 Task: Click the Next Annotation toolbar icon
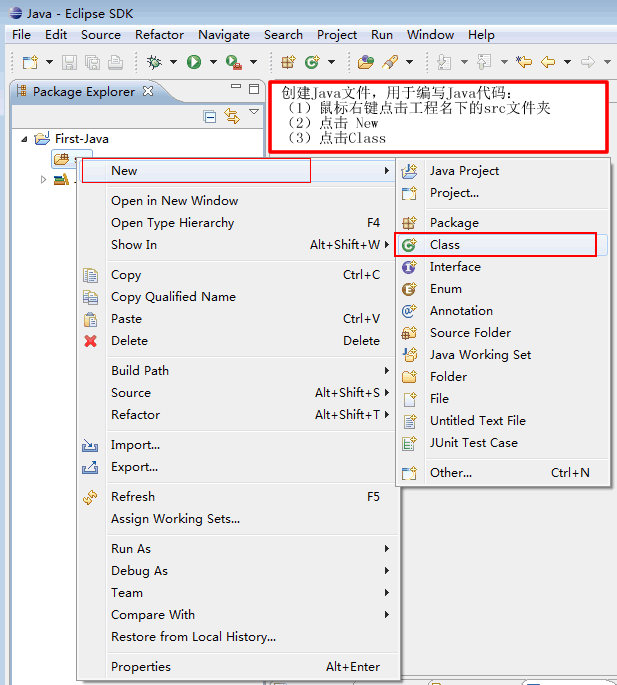click(x=444, y=62)
